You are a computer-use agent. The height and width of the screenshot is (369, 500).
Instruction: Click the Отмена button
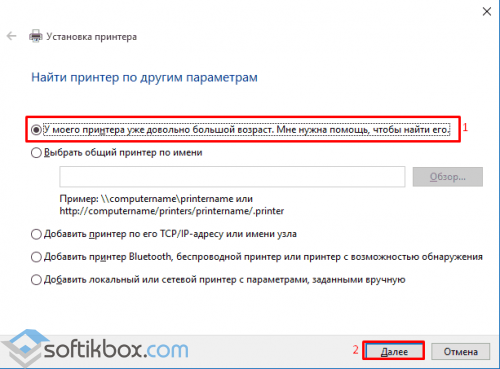(461, 351)
